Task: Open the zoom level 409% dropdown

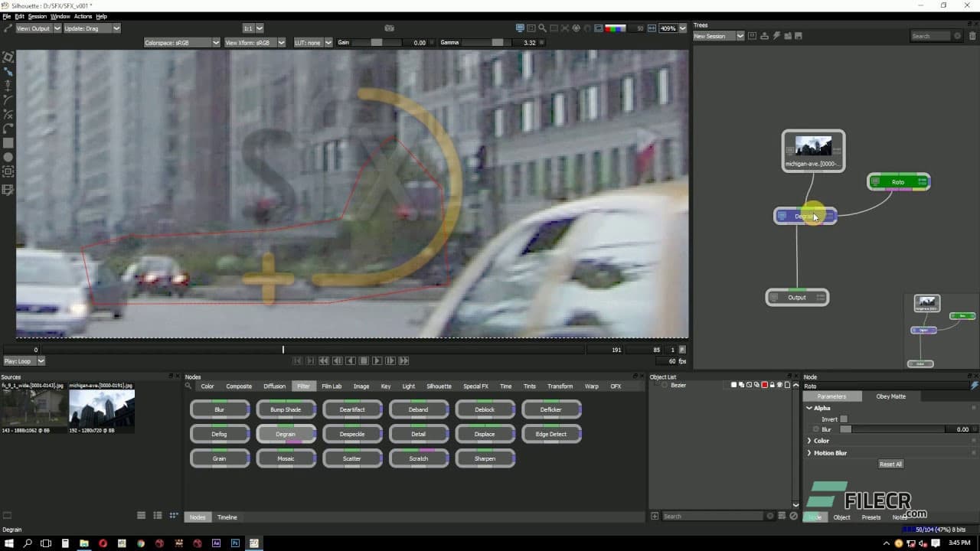Action: point(670,28)
